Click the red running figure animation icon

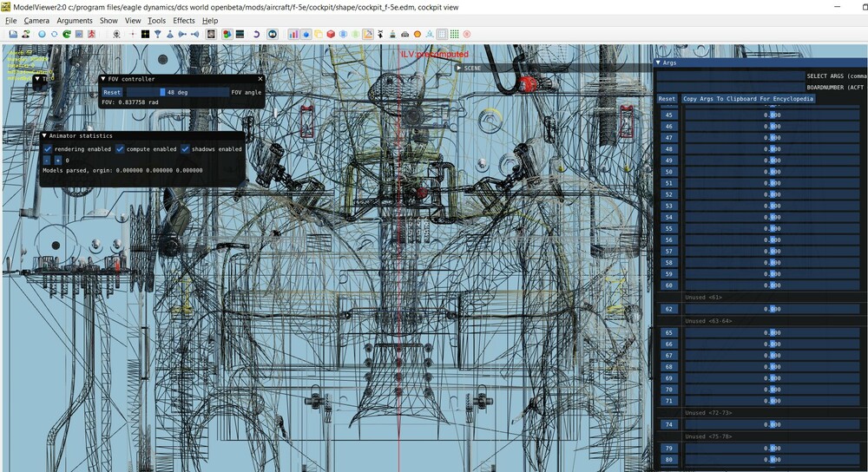click(x=91, y=34)
